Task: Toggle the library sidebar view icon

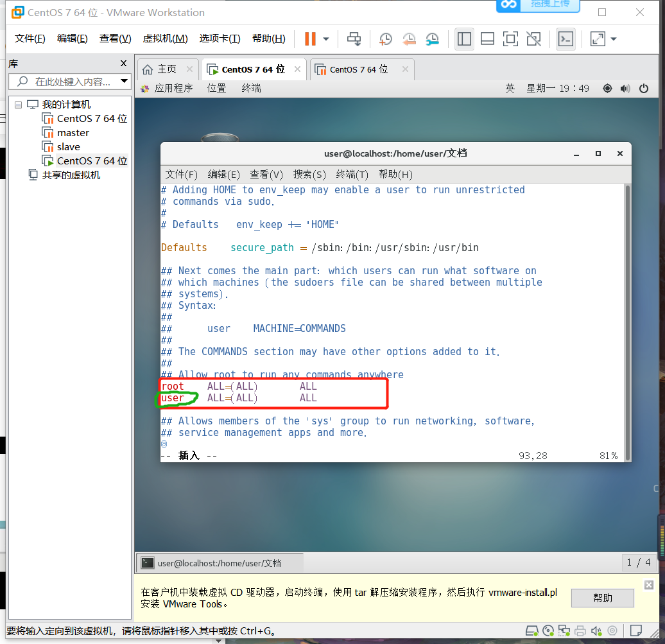Action: tap(464, 39)
